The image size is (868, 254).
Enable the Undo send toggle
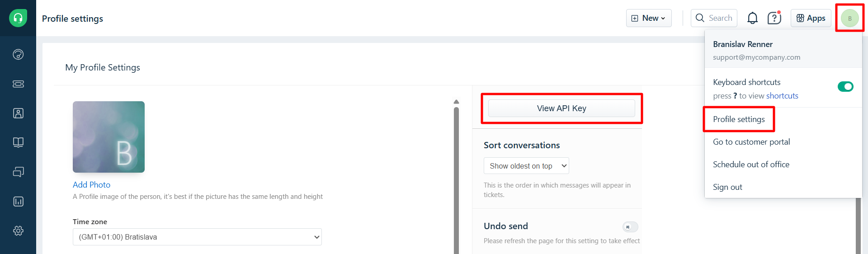pos(630,227)
